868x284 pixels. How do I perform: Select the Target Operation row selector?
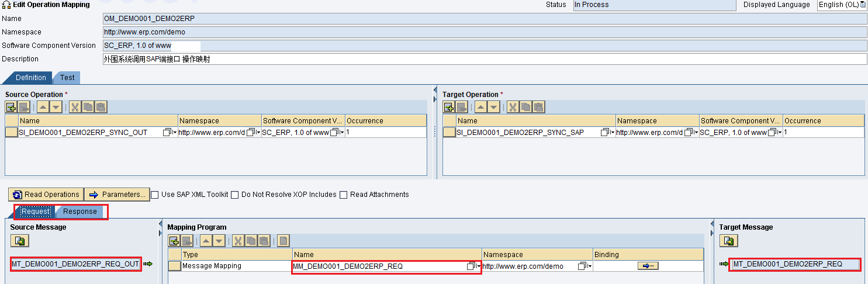(449, 133)
